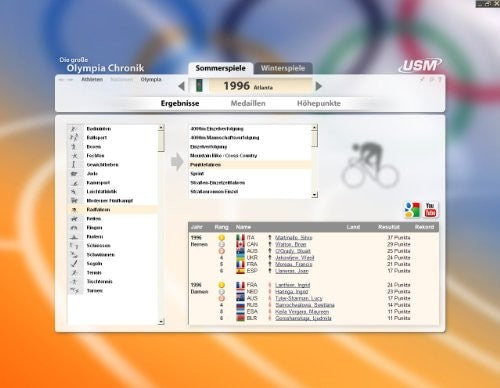The width and height of the screenshot is (500, 388).
Task: Open athlete link Walton, Brian
Action: (291, 244)
